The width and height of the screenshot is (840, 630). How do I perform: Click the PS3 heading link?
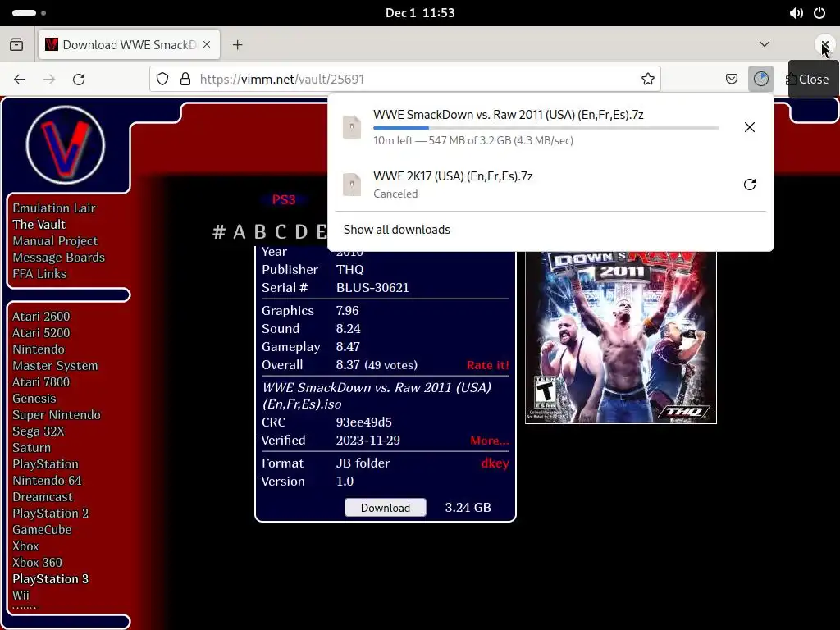283,200
